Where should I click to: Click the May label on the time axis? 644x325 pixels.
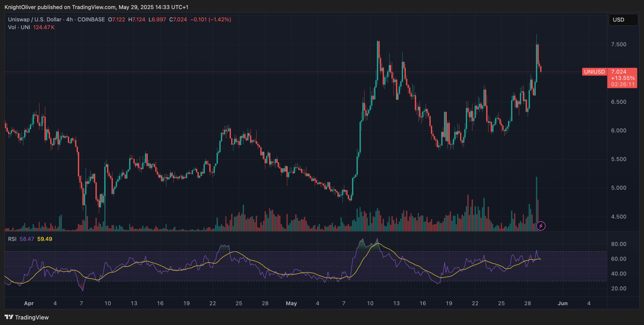click(x=291, y=303)
